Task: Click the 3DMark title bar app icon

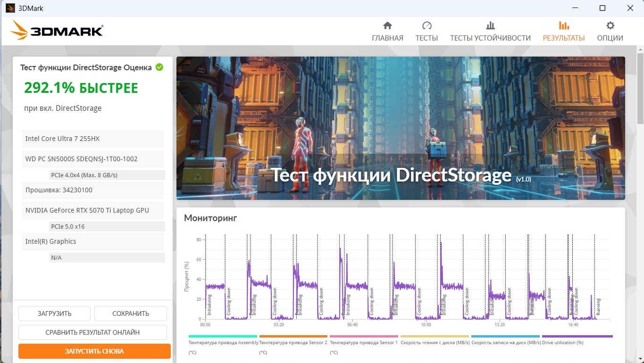Action: (10, 8)
